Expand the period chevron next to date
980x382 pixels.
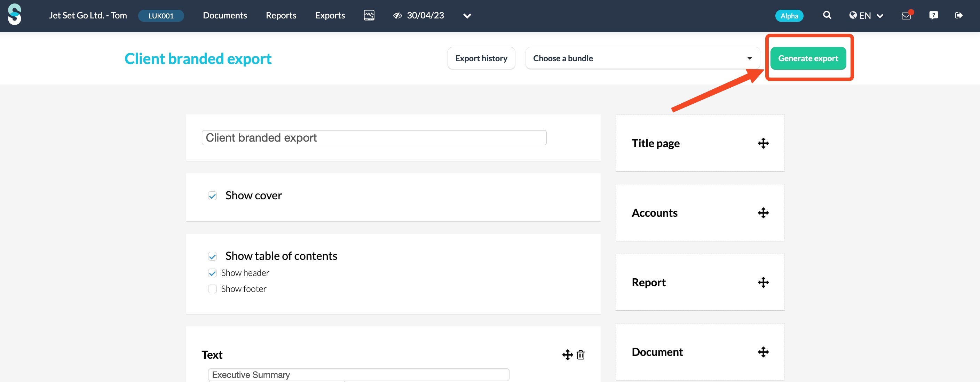467,16
